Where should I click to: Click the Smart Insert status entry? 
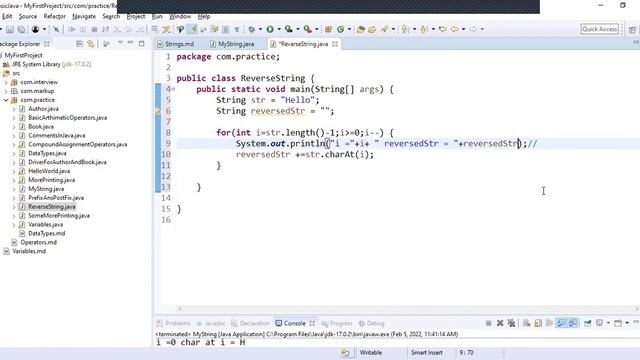click(427, 353)
